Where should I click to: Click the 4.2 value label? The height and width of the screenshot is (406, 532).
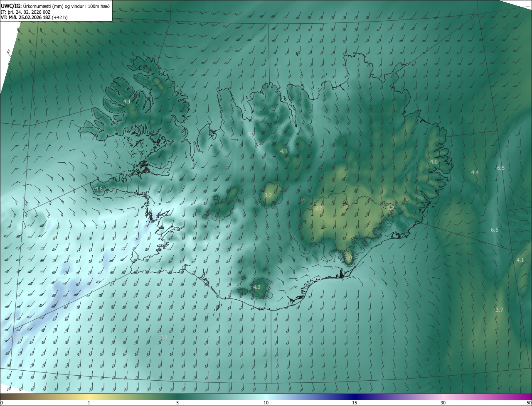tap(257, 287)
